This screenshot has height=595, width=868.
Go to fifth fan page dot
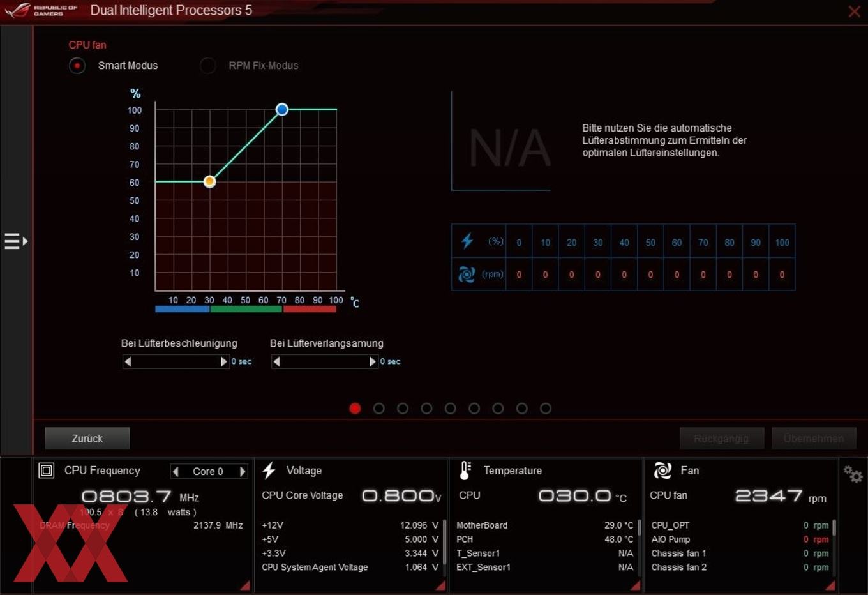(451, 409)
